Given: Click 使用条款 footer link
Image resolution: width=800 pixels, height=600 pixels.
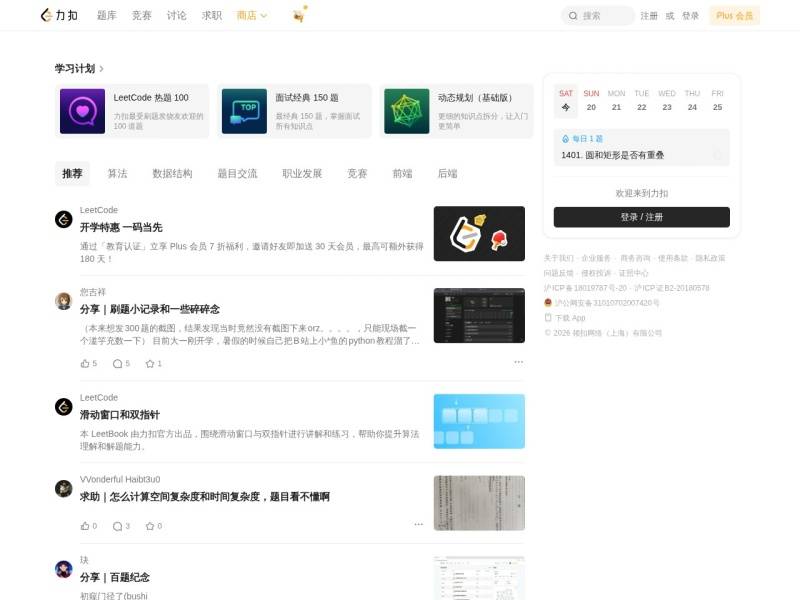Looking at the screenshot, I should (672, 258).
